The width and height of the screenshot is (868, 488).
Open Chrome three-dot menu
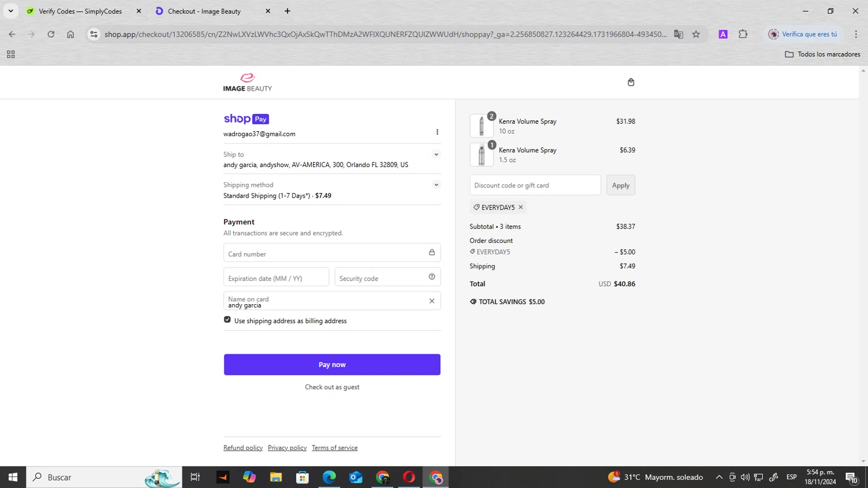pyautogui.click(x=856, y=34)
